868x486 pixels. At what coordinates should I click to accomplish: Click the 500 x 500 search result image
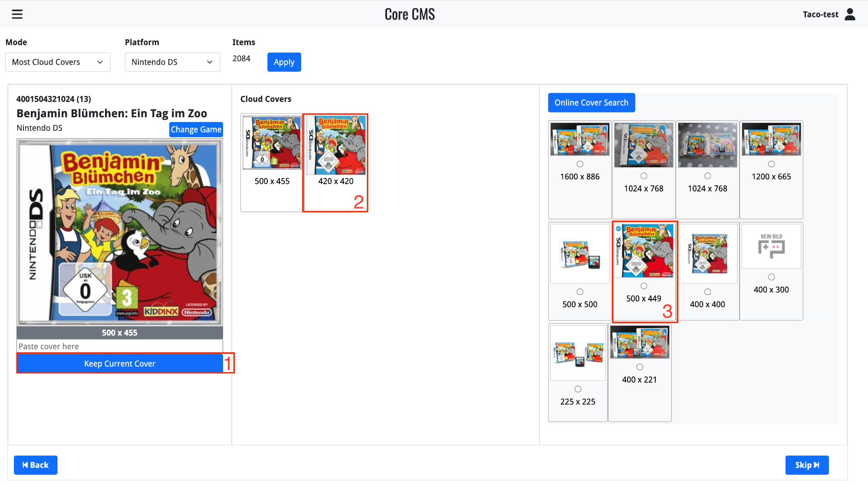tap(580, 254)
